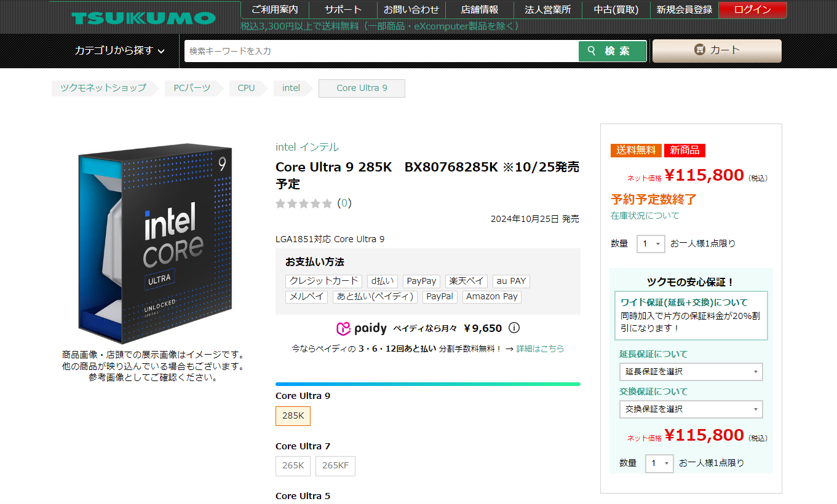Click ワイド保証(延長+交換)について link
Screen dimensions: 837x504
[x=684, y=302]
